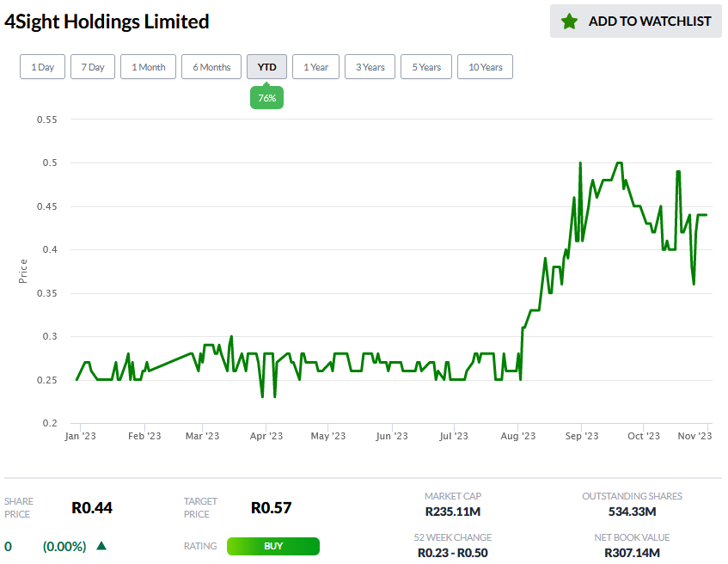The image size is (728, 564).
Task: Click the 0.55 y-axis label
Action: 47,120
